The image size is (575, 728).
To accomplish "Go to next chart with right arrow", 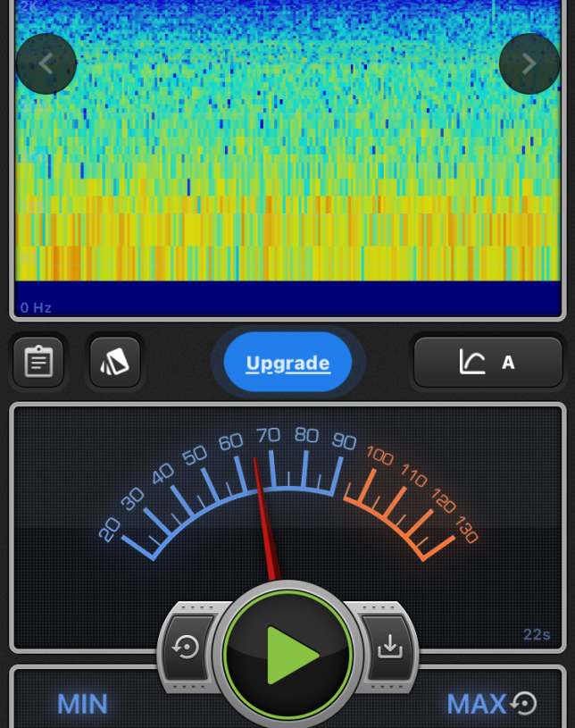I will tap(529, 63).
